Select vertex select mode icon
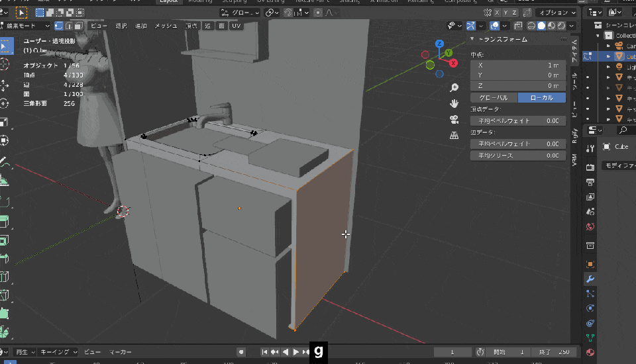Viewport: 636px width, 364px height. tap(59, 26)
